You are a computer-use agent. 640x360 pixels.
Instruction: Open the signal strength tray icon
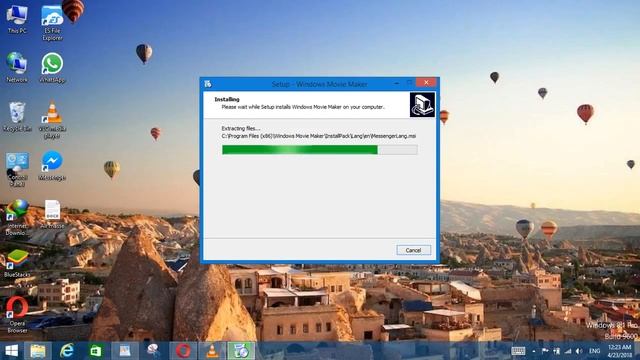point(568,351)
